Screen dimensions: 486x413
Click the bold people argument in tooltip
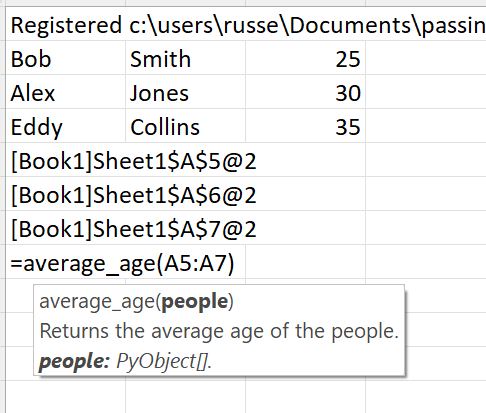[x=195, y=302]
